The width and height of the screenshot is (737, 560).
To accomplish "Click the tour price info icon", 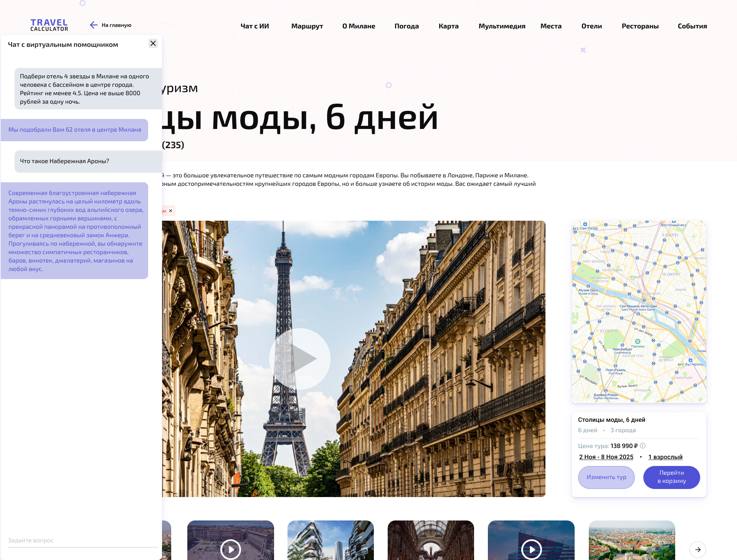I will [643, 446].
